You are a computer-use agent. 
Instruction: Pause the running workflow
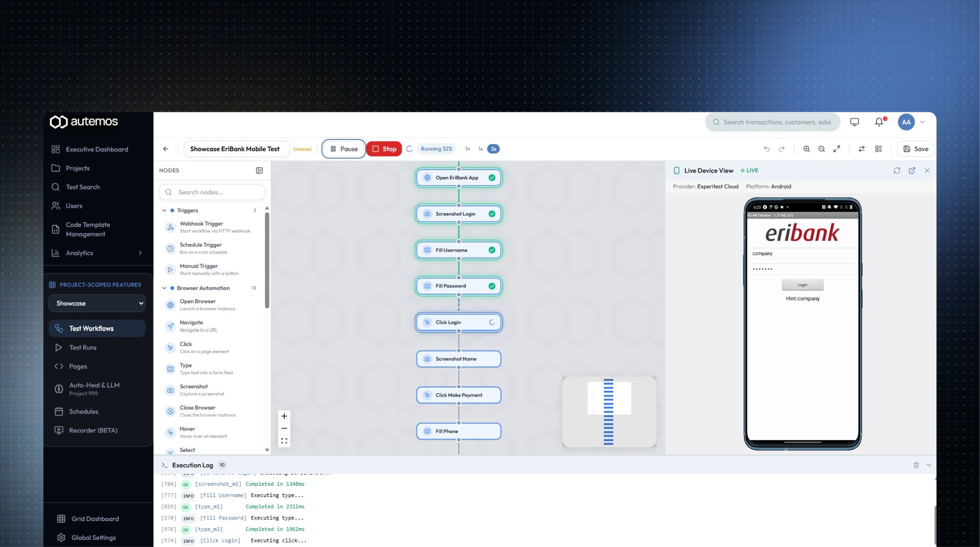point(344,149)
